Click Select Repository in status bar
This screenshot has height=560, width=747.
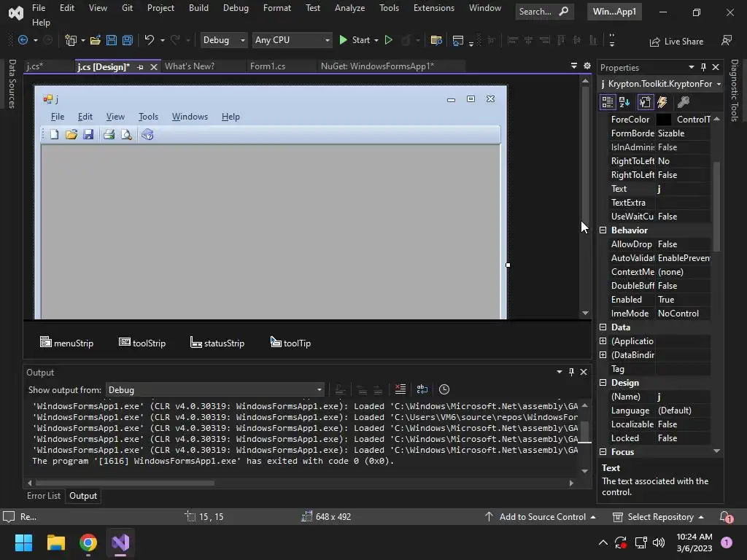658,517
